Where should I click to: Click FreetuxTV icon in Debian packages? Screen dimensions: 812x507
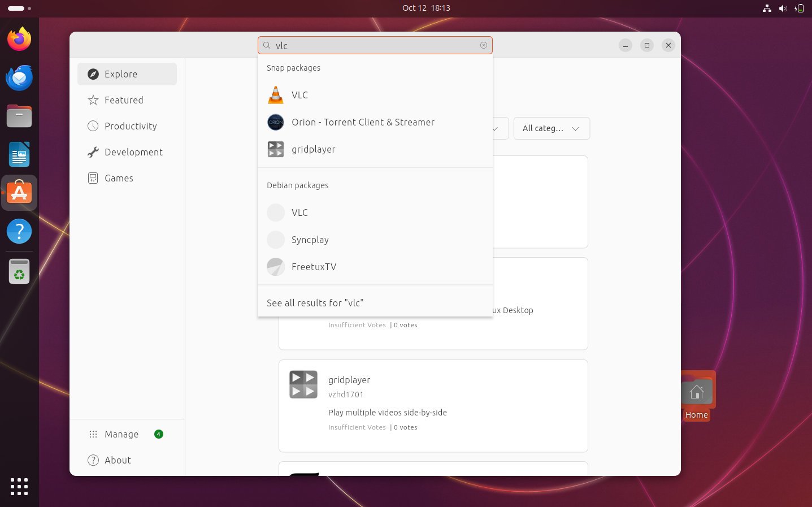coord(275,267)
